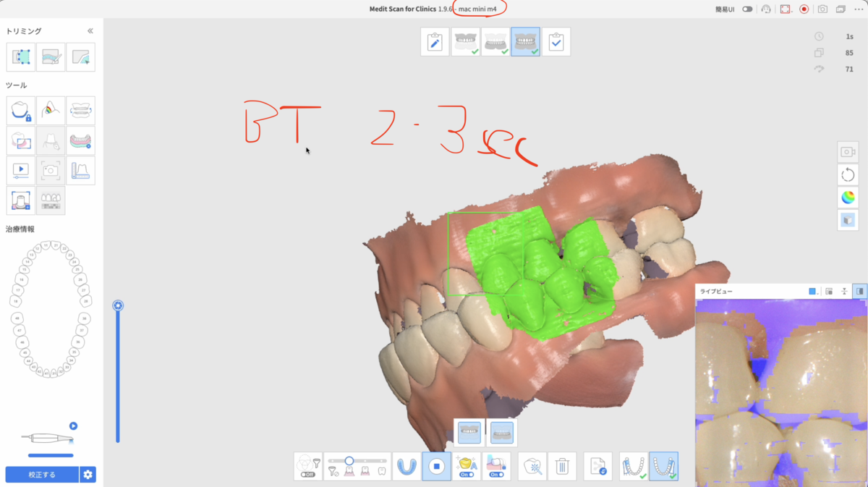Screen dimensions: 868x487
Task: Click the live view vertical flip icon
Action: click(844, 291)
